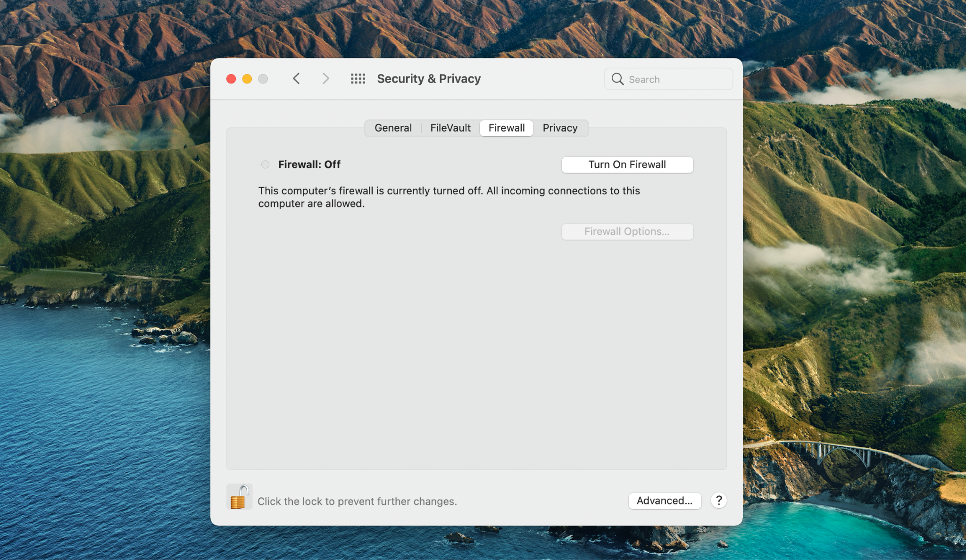Navigate back using left arrow icon
Viewport: 966px width, 560px height.
point(296,79)
